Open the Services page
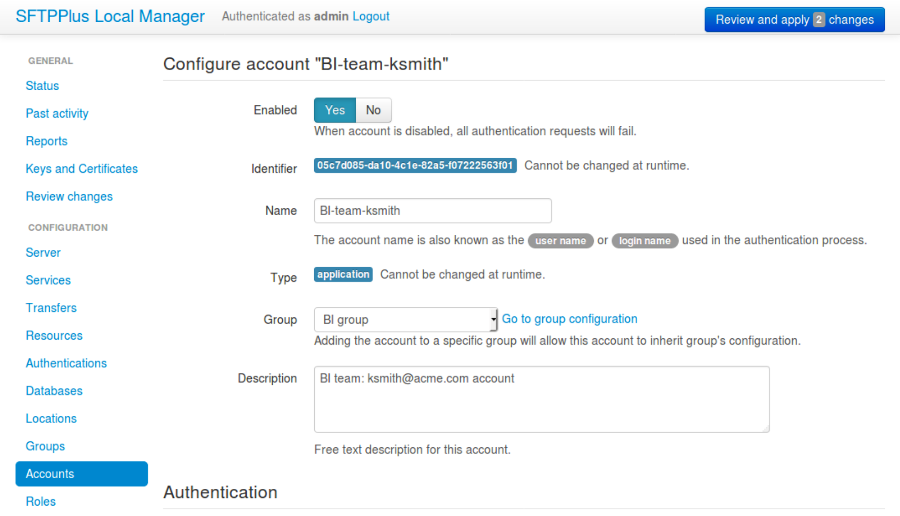This screenshot has height=516, width=900. pyautogui.click(x=48, y=281)
